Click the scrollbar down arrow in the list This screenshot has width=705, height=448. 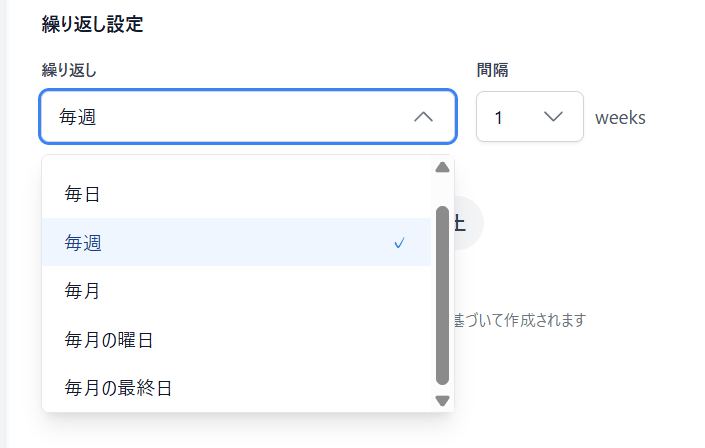tap(442, 400)
